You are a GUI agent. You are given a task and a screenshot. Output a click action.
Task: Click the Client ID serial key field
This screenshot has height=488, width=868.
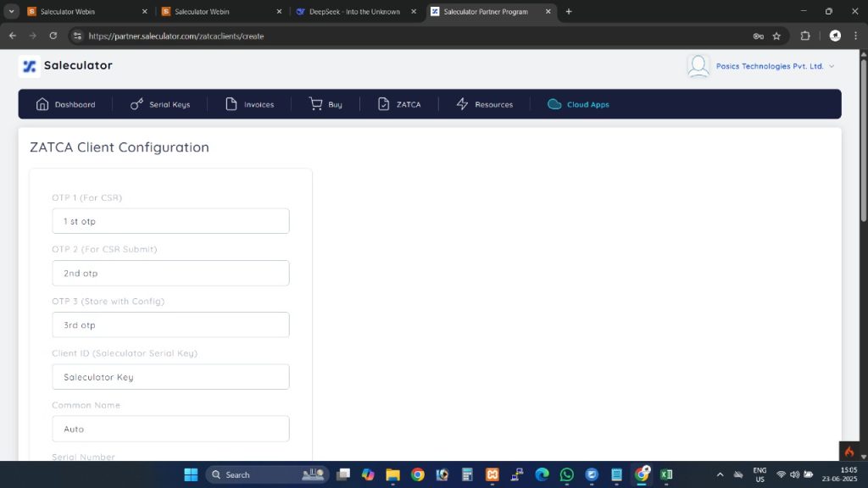pos(170,377)
